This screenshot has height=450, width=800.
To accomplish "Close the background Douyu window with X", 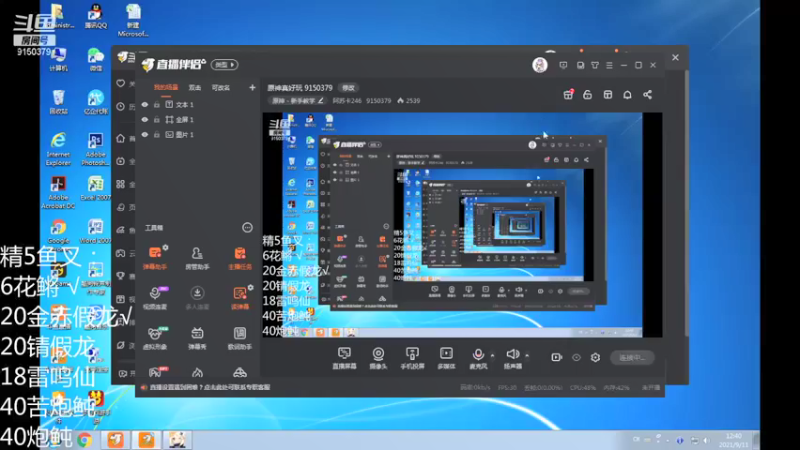I will pyautogui.click(x=676, y=58).
